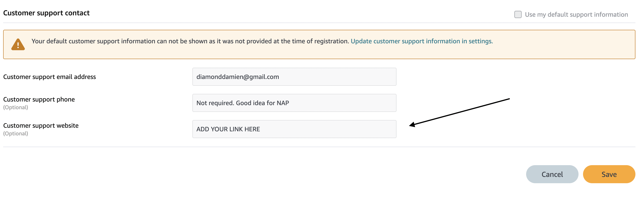Enable the default support information checkbox

[x=518, y=14]
